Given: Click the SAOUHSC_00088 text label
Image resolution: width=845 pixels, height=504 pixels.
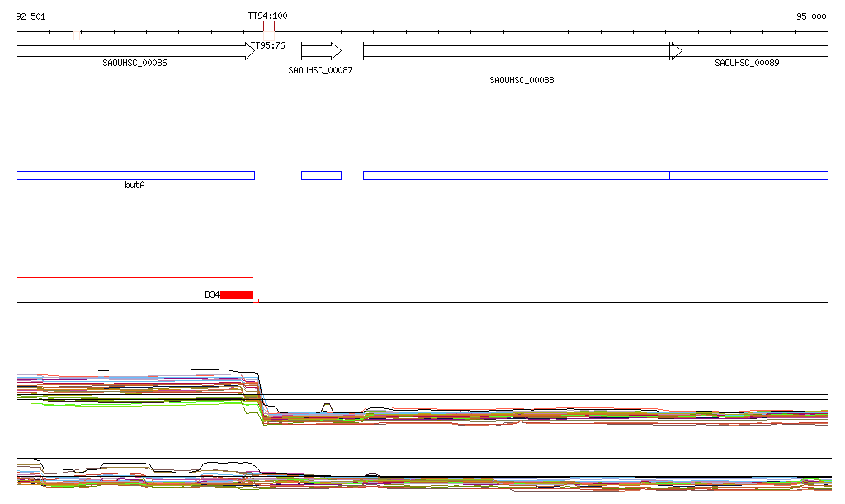Looking at the screenshot, I should point(522,80).
